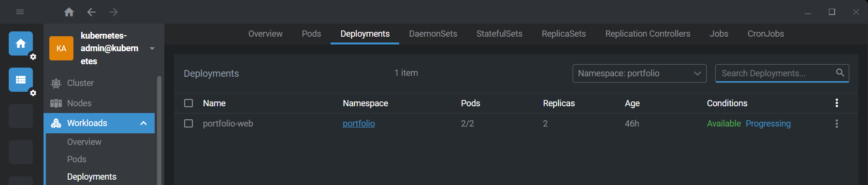868x185 pixels.
Task: Open the cluster list hotbar icon
Action: pyautogui.click(x=21, y=80)
